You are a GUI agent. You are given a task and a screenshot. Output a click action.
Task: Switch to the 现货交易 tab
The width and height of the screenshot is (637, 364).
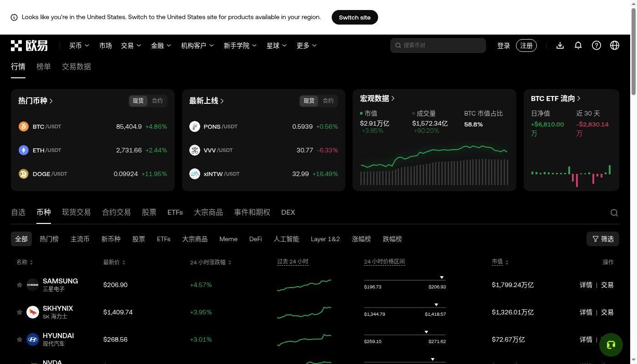pyautogui.click(x=76, y=212)
